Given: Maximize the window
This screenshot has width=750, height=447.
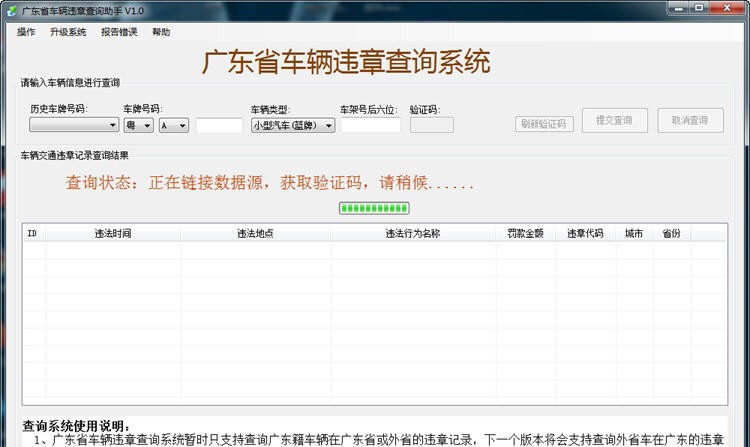Looking at the screenshot, I should tap(699, 8).
